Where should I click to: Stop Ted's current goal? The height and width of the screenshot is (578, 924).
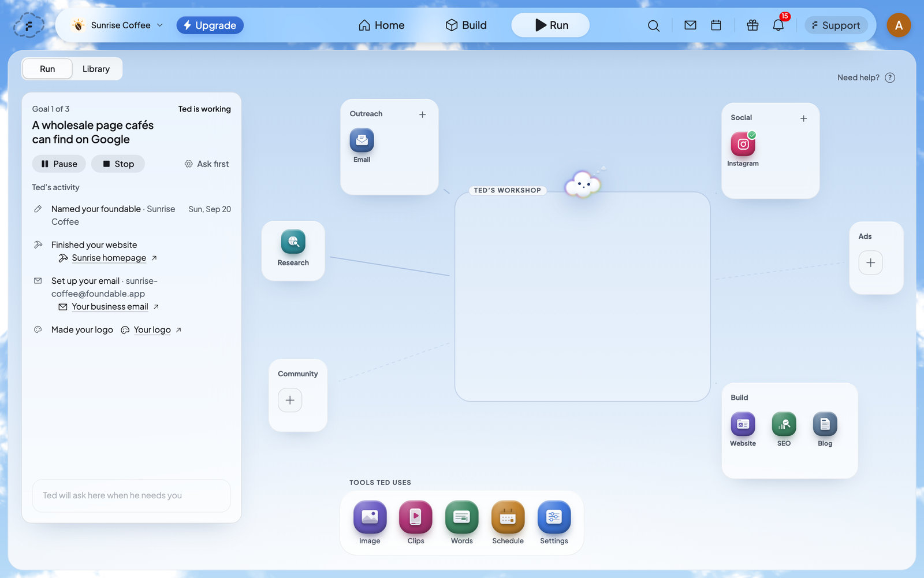(118, 164)
